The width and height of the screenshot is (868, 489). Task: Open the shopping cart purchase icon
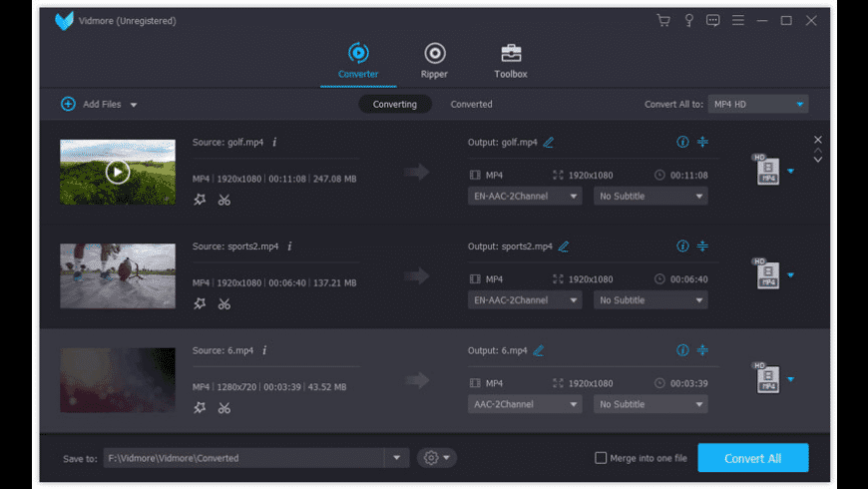point(663,20)
